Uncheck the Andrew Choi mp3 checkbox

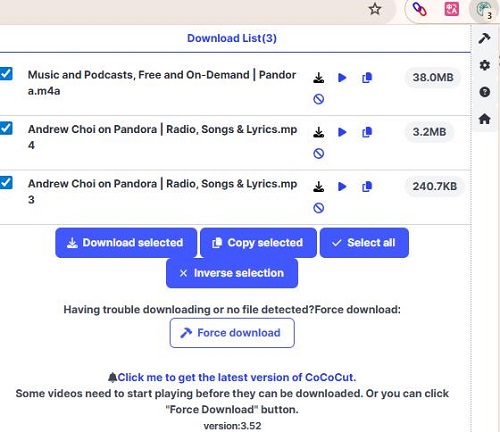[x=6, y=183]
